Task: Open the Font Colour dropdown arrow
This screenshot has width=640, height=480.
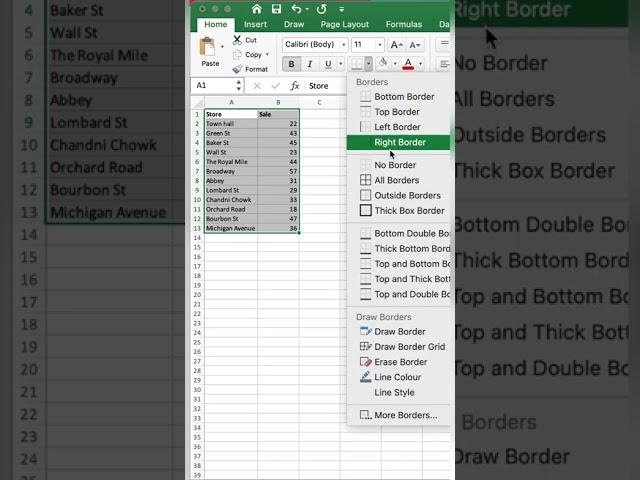Action: tap(420, 64)
